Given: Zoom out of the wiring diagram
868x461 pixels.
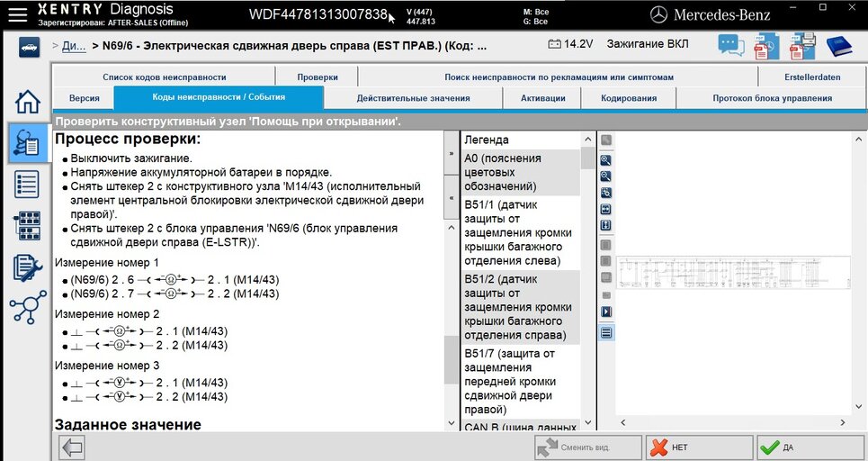Looking at the screenshot, I should (x=606, y=176).
